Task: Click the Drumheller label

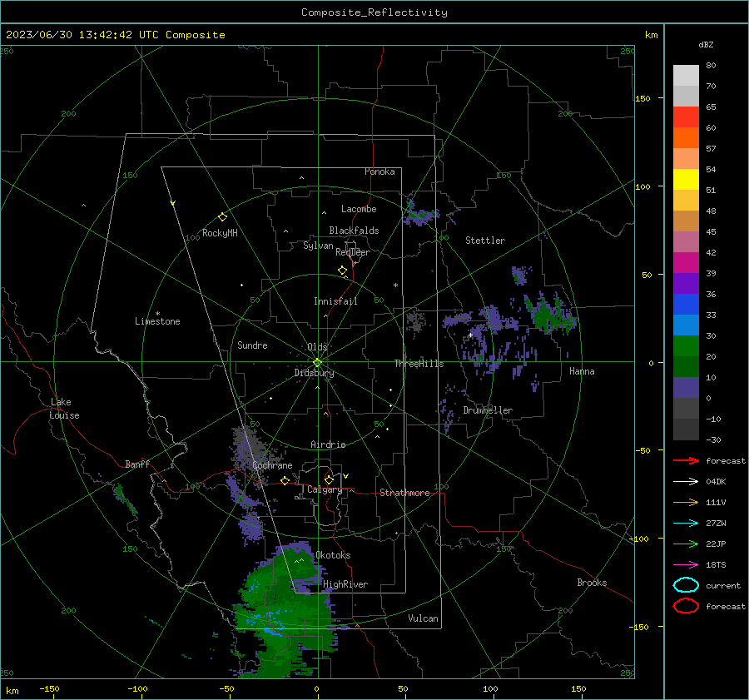Action: (488, 410)
